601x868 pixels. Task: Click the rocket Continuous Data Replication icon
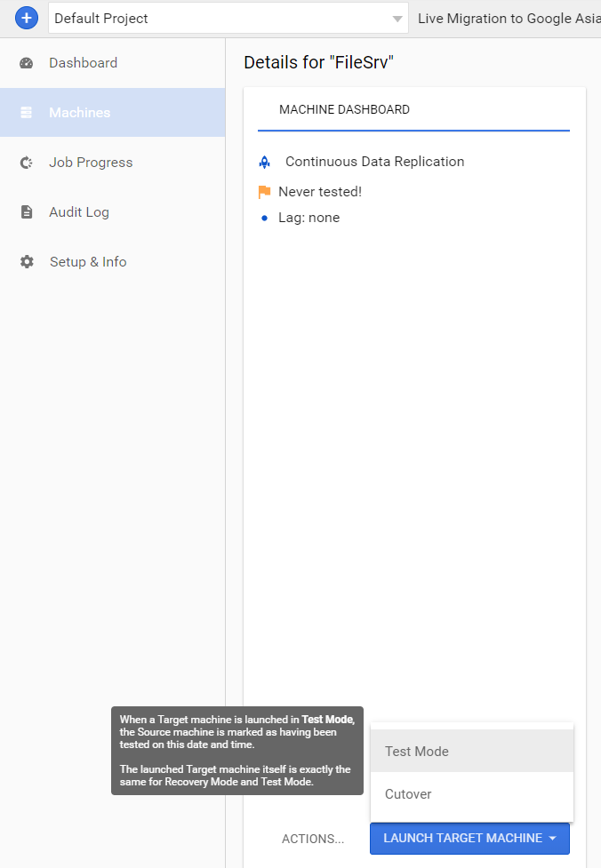pyautogui.click(x=265, y=163)
